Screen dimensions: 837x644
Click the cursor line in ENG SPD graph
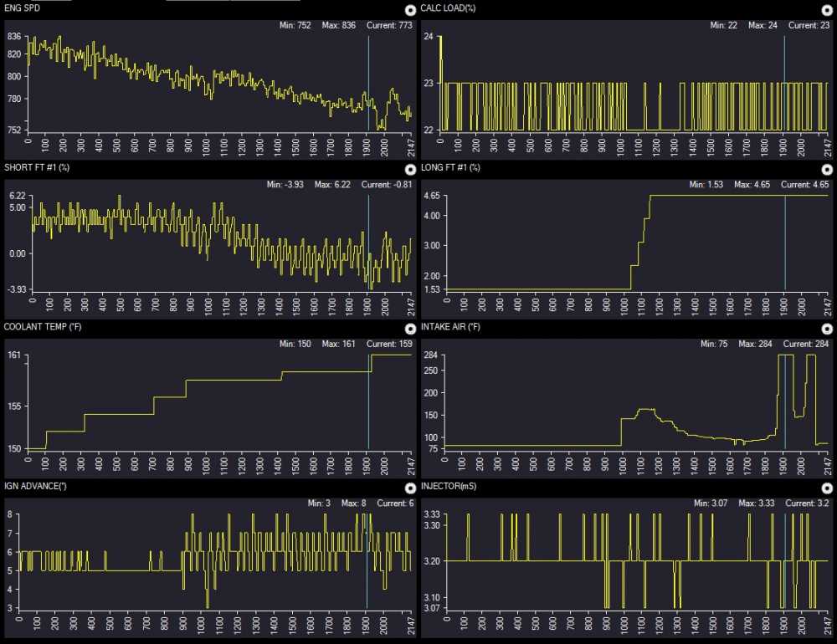(x=368, y=84)
